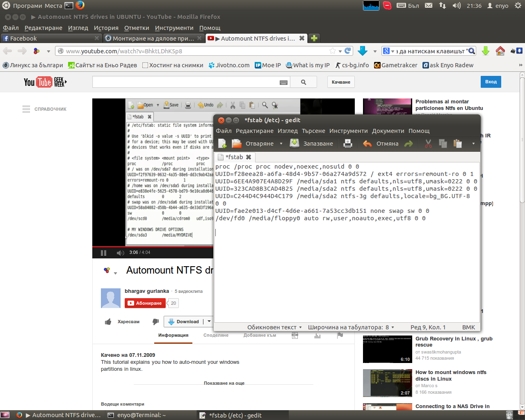Viewport: 525px width, 420px height.
Task: Open Jivotno.com bookmark
Action: (229, 65)
